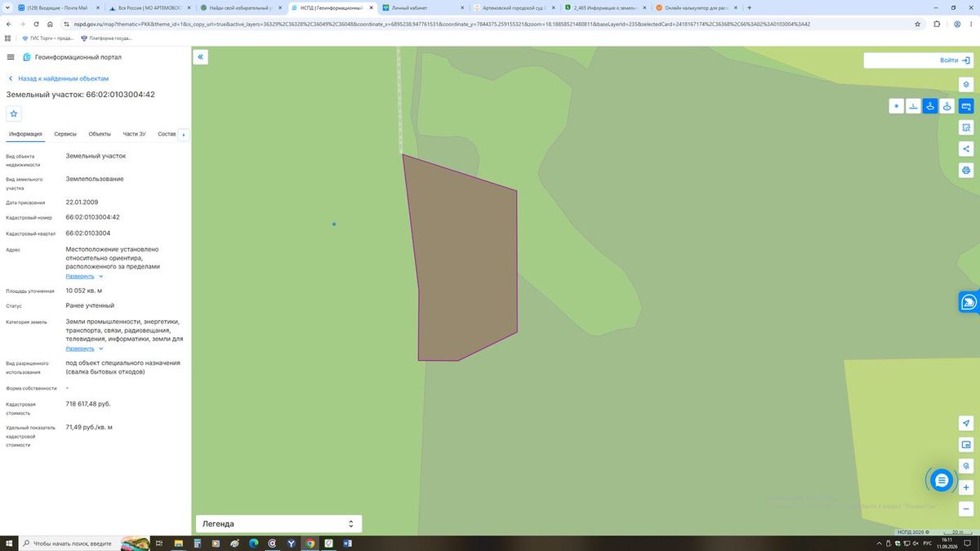The height and width of the screenshot is (551, 980).
Task: Select the line length measurement tool
Action: click(914, 106)
